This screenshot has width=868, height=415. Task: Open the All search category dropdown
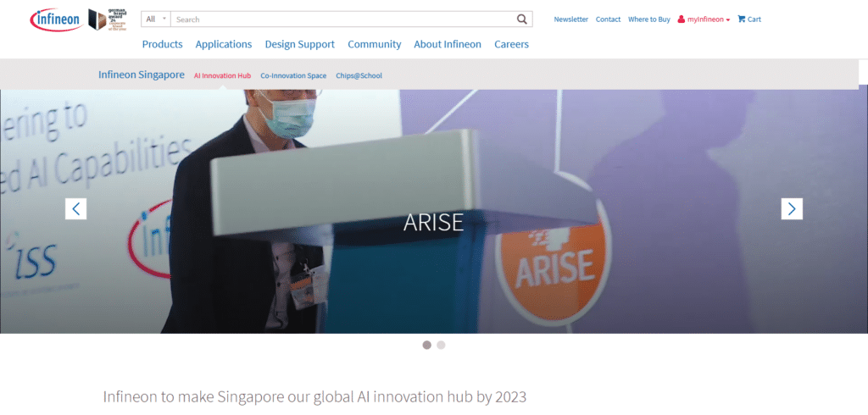156,19
